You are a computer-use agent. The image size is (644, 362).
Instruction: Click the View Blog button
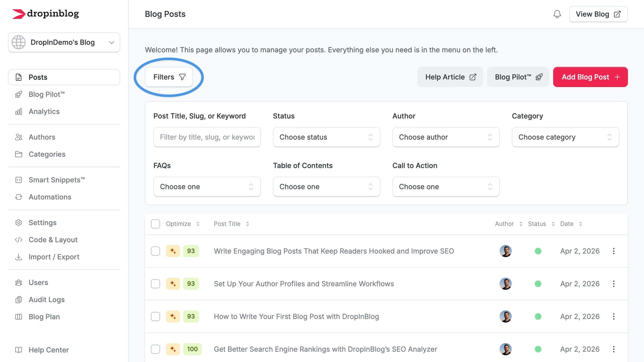click(x=598, y=14)
